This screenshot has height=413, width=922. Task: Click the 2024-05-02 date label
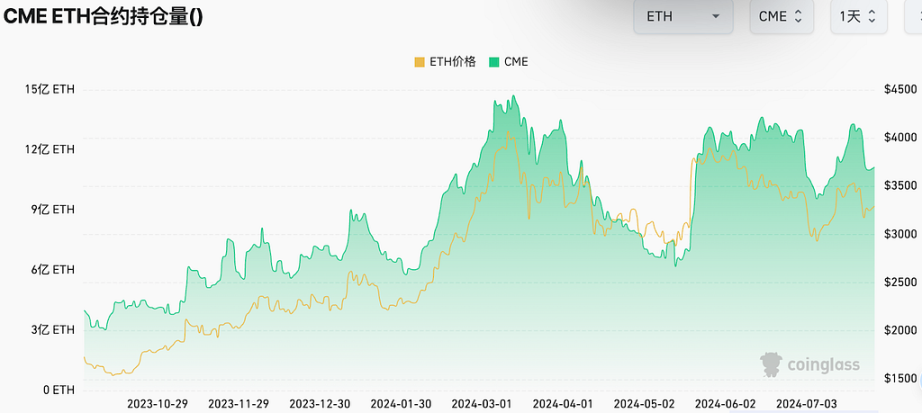tap(644, 404)
